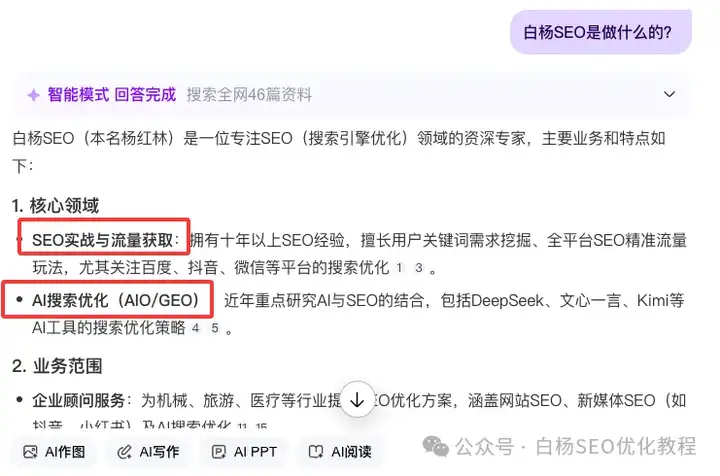Viewport: 720px width, 476px height.
Task: Open the AI写作 tool
Action: click(x=148, y=452)
